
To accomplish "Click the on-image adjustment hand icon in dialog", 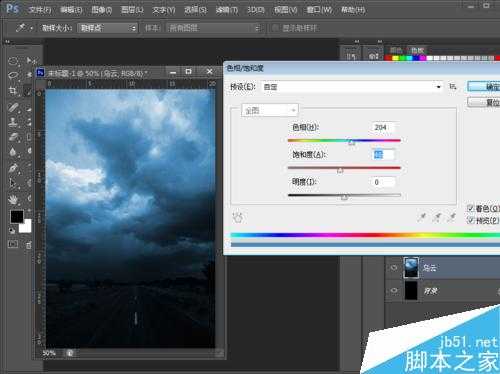I will coord(238,217).
